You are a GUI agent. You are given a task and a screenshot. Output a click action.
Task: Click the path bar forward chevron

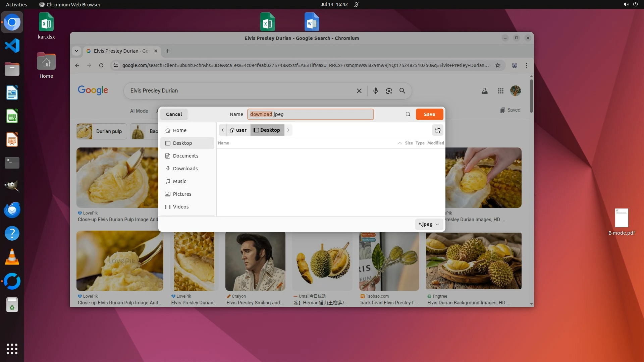(x=288, y=130)
